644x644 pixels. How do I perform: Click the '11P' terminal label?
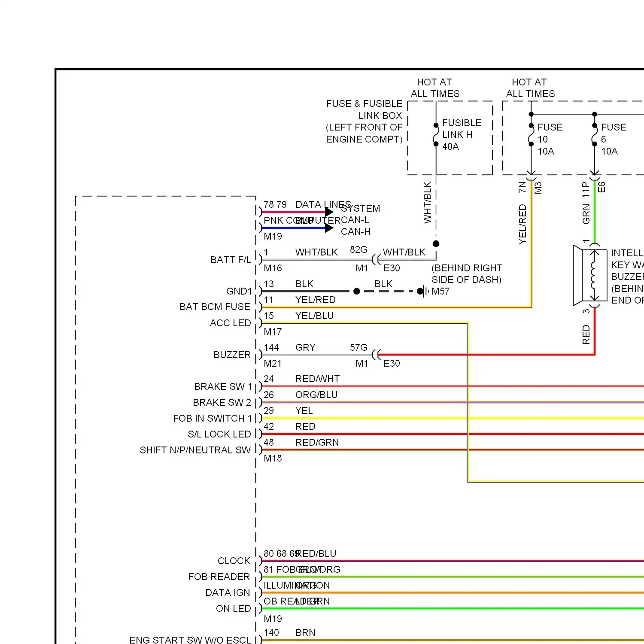tap(586, 189)
